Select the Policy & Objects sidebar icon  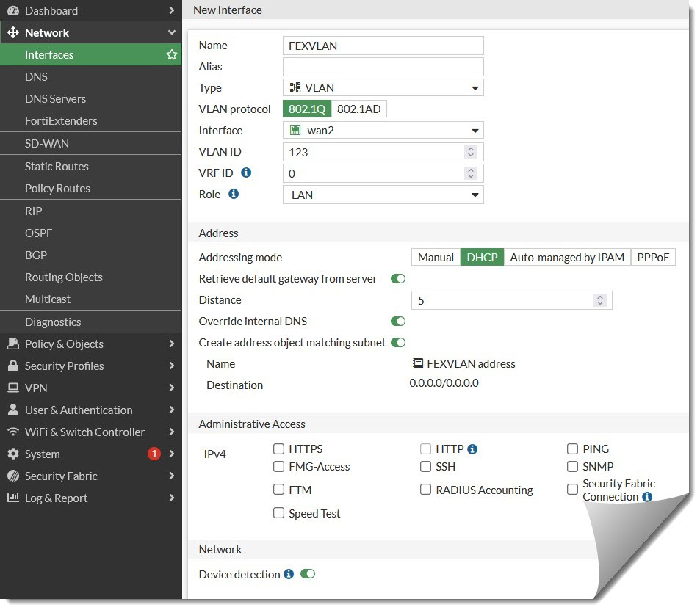13,344
